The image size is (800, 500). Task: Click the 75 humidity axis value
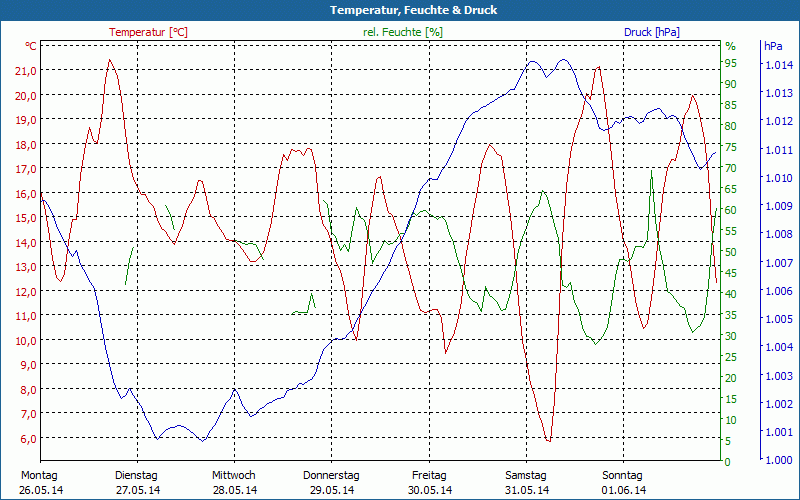731,147
